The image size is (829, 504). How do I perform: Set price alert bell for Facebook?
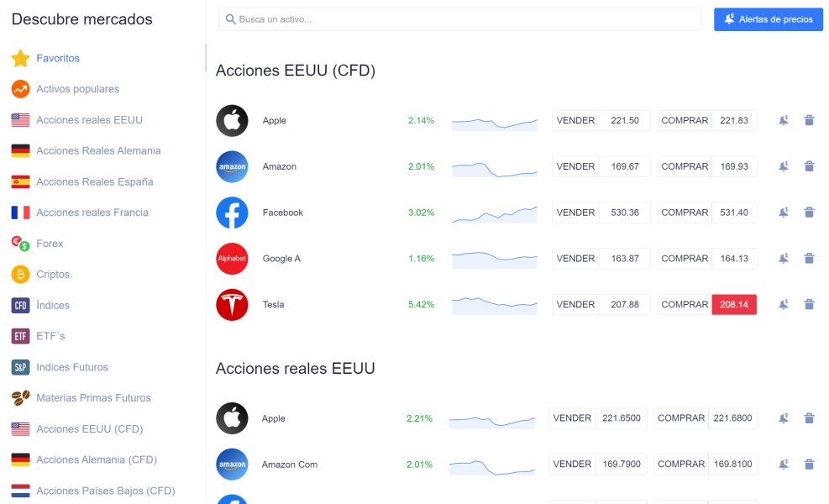(x=783, y=213)
